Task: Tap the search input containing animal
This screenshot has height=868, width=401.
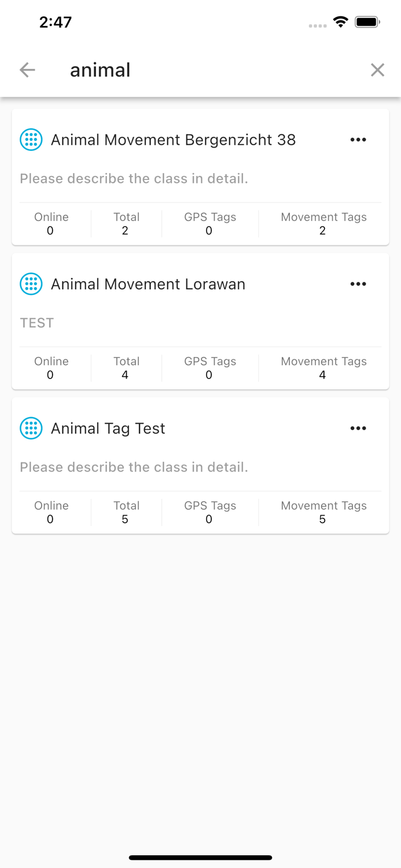Action: [100, 69]
